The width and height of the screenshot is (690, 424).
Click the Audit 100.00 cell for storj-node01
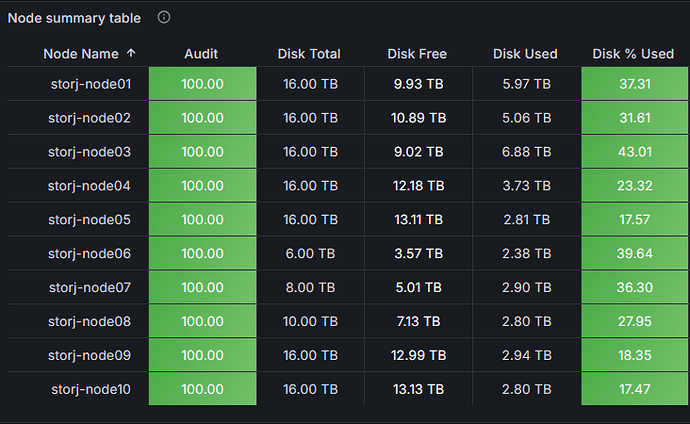202,84
